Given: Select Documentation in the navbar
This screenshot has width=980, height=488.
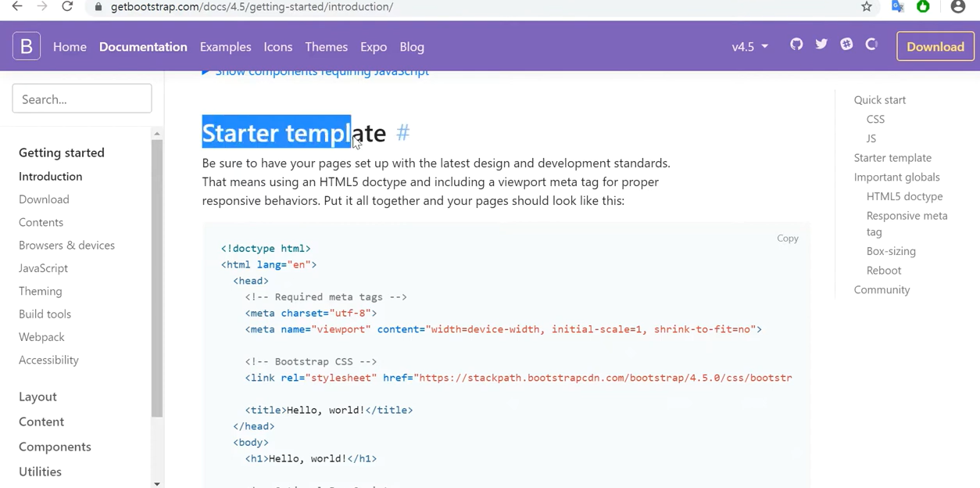Looking at the screenshot, I should click(x=143, y=47).
